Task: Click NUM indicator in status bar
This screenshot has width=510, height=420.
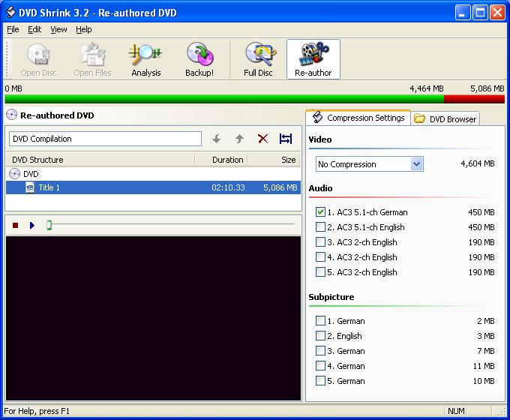Action: tap(456, 411)
